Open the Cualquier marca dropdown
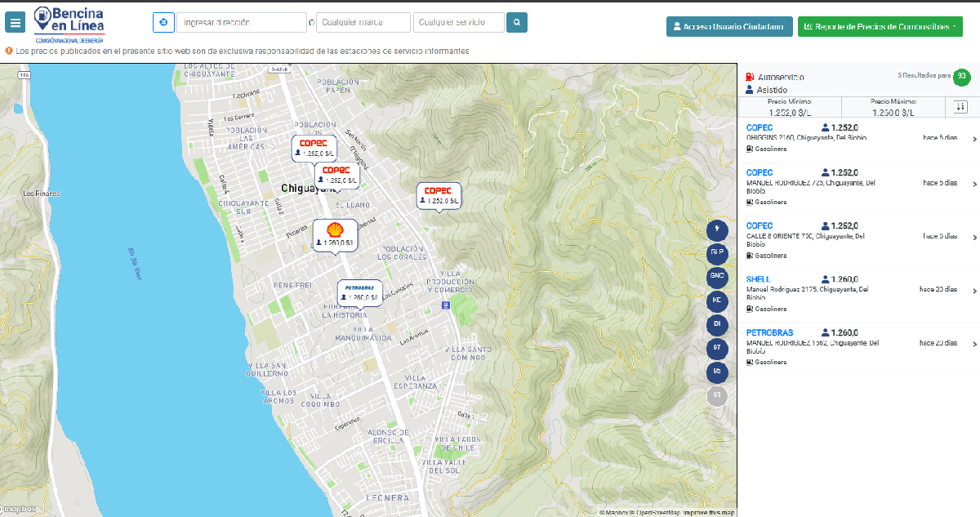This screenshot has width=980, height=517. click(x=363, y=22)
